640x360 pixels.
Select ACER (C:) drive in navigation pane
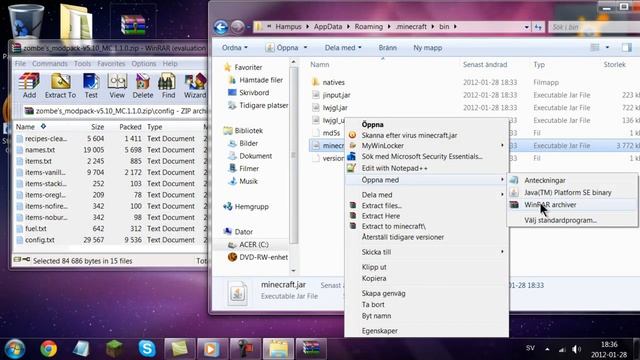click(253, 244)
